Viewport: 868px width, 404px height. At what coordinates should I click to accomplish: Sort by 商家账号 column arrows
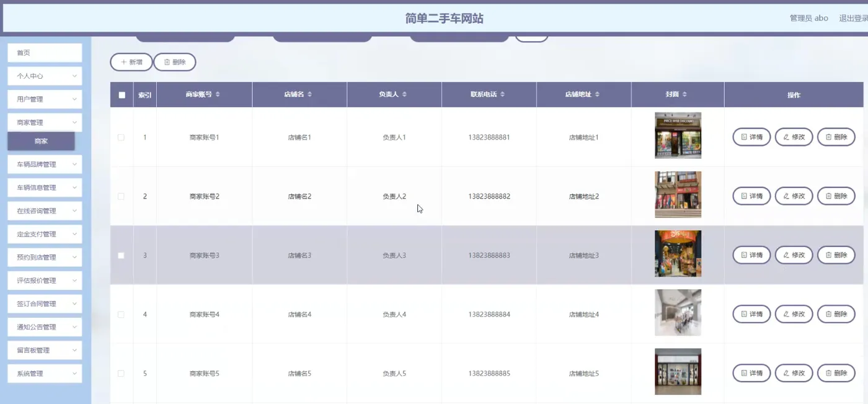[218, 94]
